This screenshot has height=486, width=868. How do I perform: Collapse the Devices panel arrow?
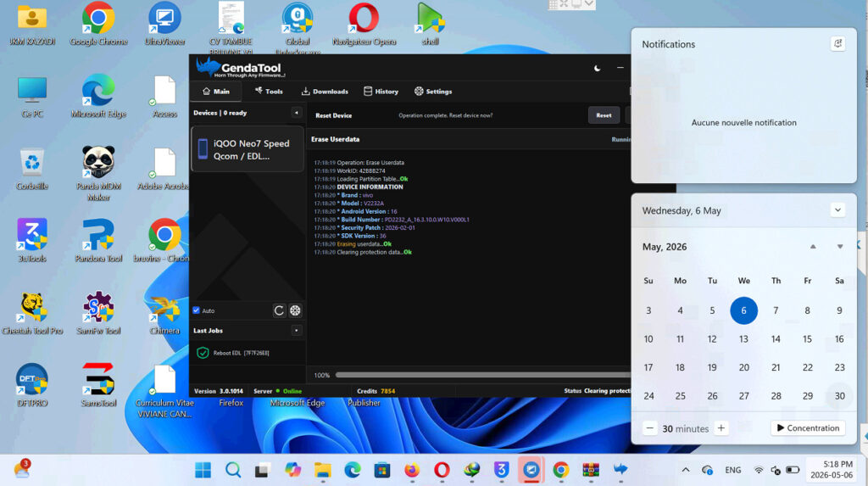point(297,113)
